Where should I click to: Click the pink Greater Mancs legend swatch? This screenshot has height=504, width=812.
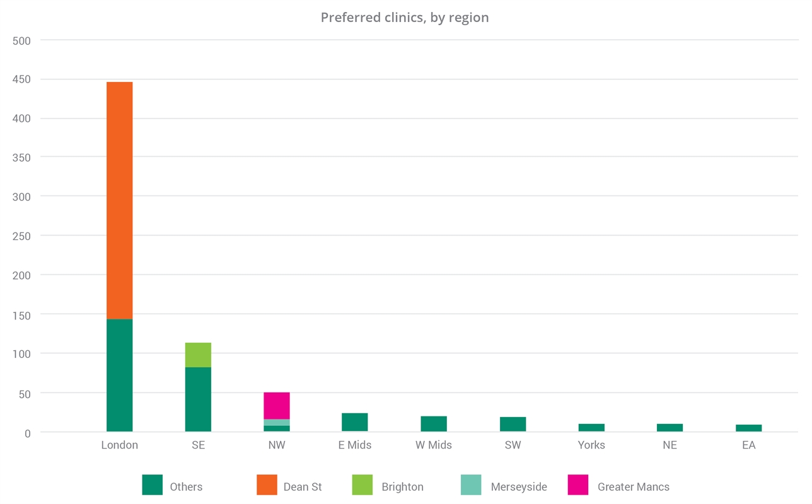pyautogui.click(x=578, y=484)
